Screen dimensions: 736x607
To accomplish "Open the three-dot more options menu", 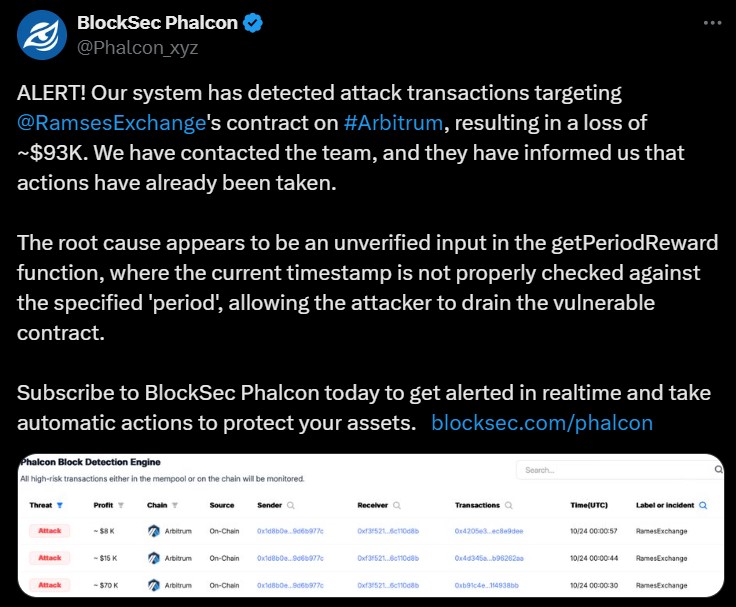I will (713, 23).
